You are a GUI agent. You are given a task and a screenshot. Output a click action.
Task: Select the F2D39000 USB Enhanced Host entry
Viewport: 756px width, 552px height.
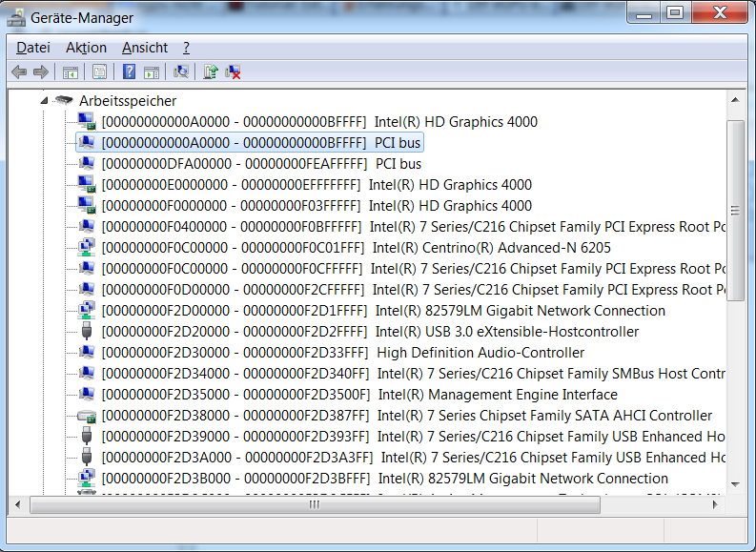(413, 437)
